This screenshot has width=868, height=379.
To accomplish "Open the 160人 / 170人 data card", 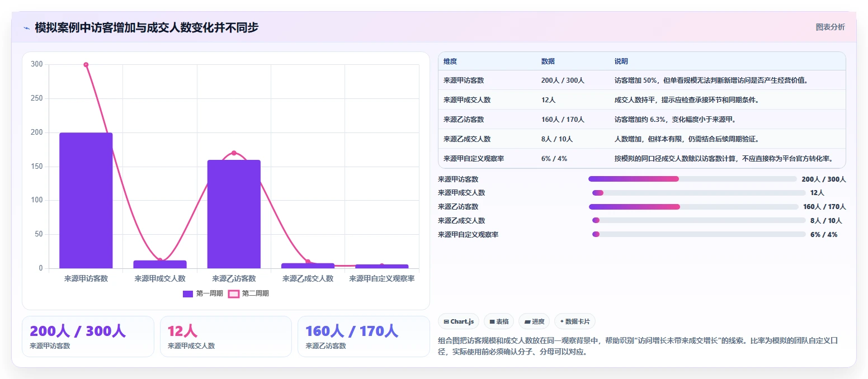I will pos(364,337).
